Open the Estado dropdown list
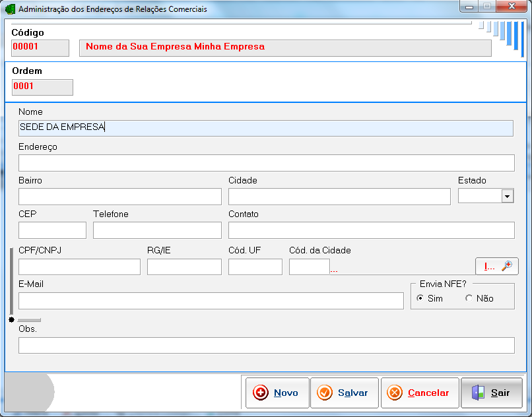The height and width of the screenshot is (417, 532). pyautogui.click(x=507, y=196)
